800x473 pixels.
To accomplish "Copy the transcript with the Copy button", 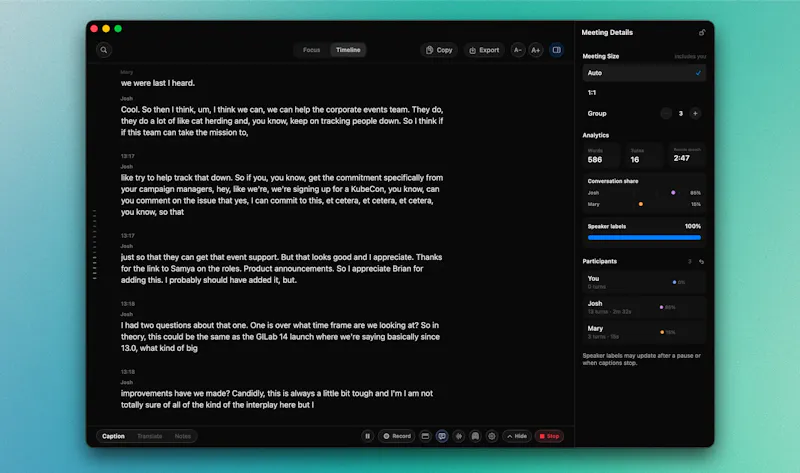I will pyautogui.click(x=439, y=50).
